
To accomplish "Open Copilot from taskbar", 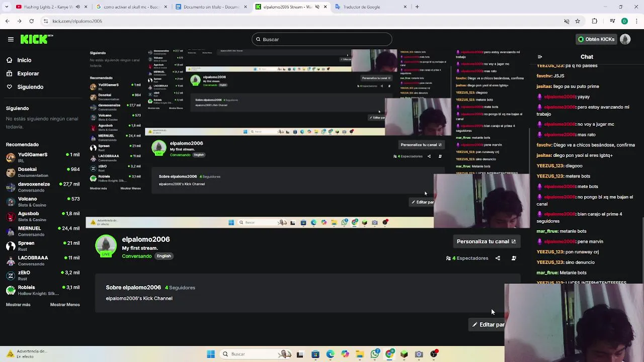I will [x=345, y=354].
